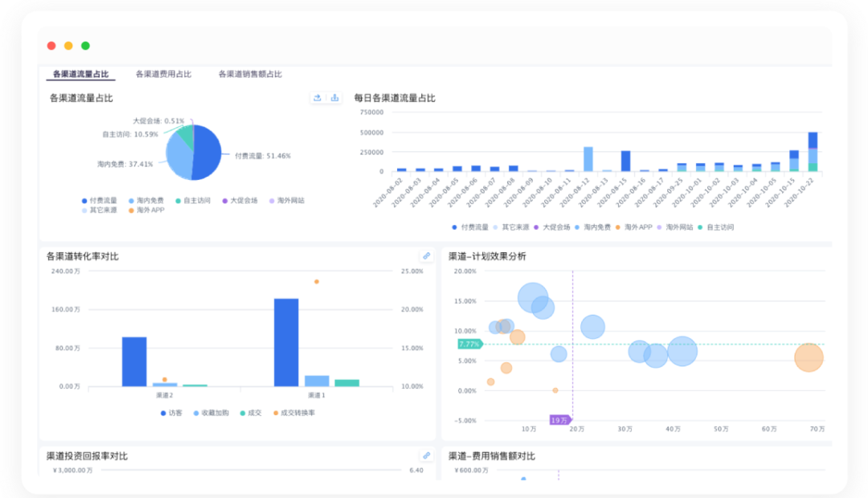This screenshot has width=868, height=498.
Task: Open the link icon on 渠道投资回报率对比 panel
Action: (426, 454)
